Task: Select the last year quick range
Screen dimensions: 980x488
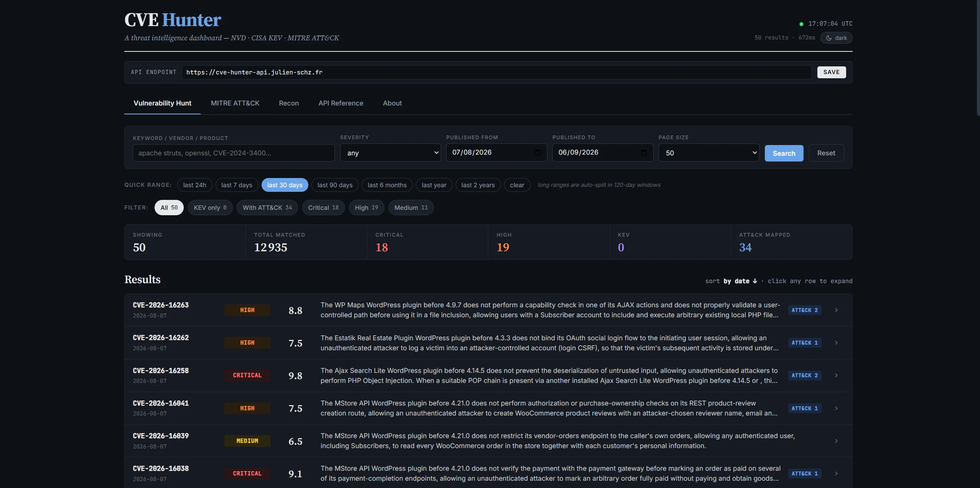Action: 434,185
